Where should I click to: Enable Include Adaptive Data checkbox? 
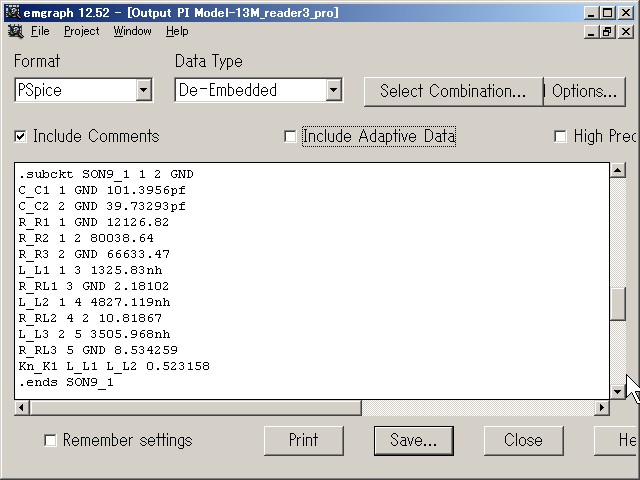pyautogui.click(x=290, y=136)
